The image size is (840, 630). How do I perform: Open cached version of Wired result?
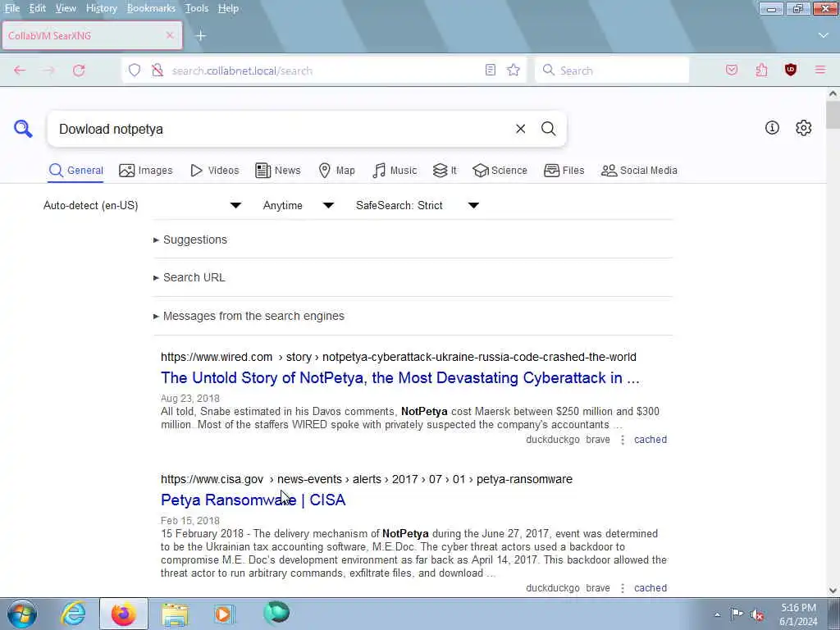(x=651, y=440)
